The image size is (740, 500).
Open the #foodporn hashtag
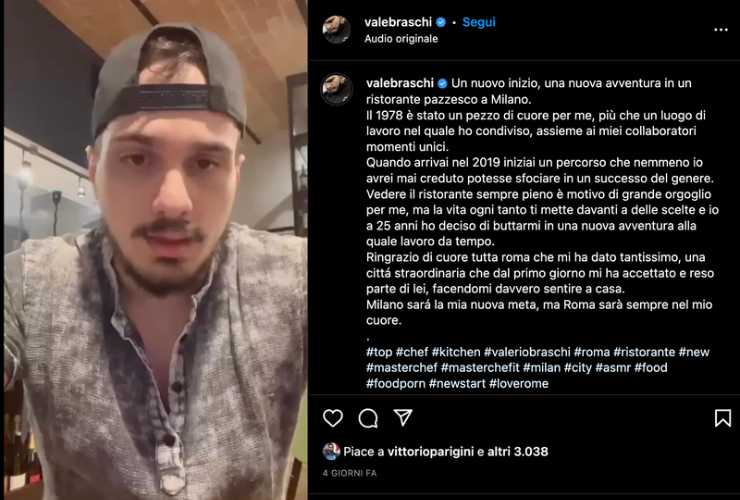coord(395,383)
